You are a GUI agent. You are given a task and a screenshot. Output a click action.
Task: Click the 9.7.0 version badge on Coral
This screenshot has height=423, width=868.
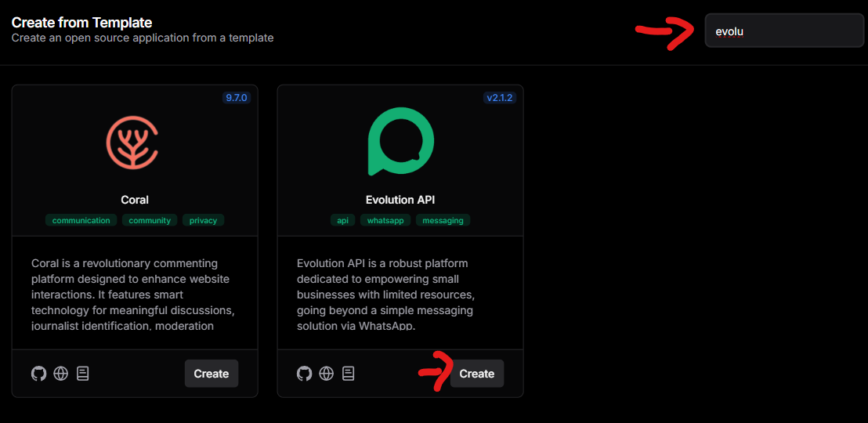point(236,98)
